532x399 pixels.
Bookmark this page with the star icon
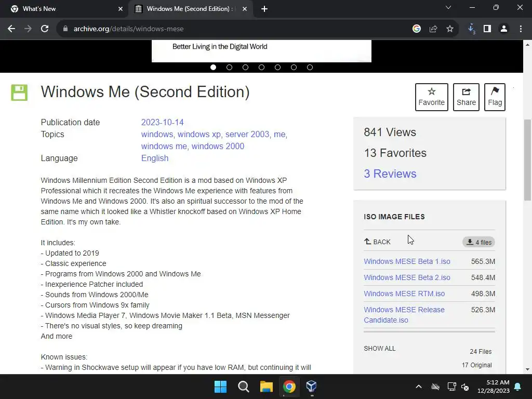[450, 29]
